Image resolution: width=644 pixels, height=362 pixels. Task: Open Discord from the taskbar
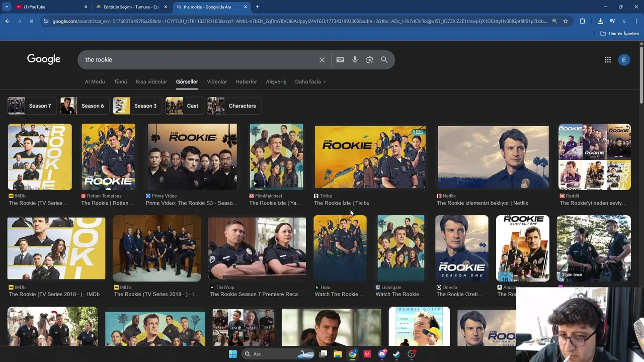coord(382,354)
